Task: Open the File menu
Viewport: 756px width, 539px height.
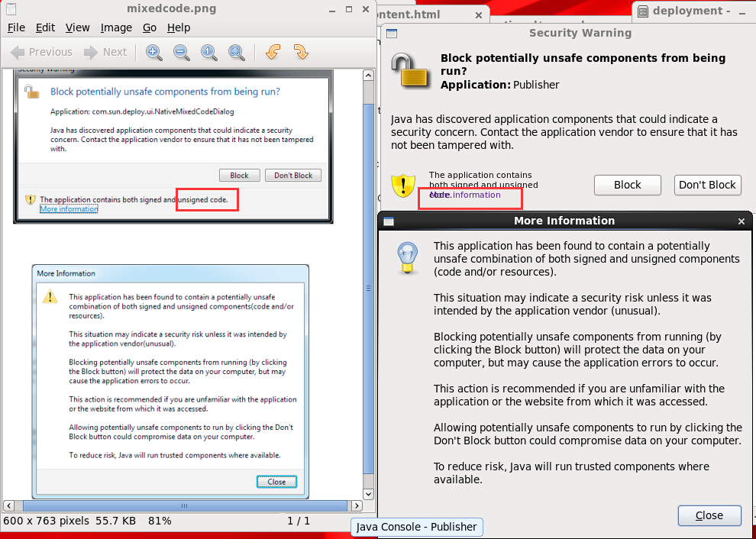Action: click(x=16, y=27)
